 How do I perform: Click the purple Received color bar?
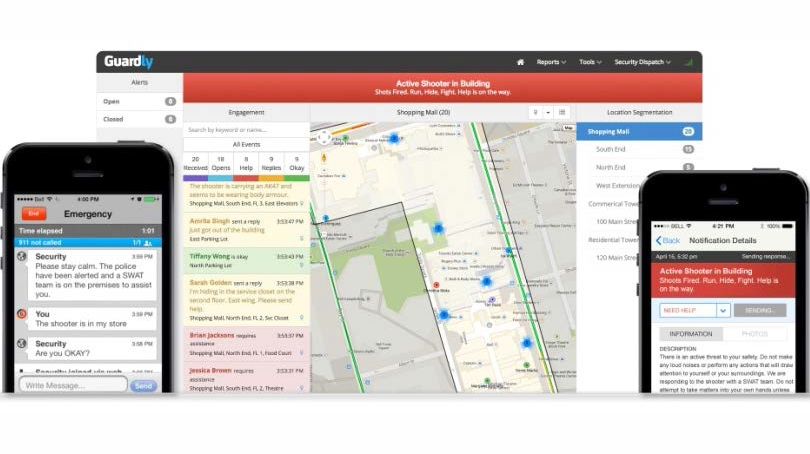(196, 178)
